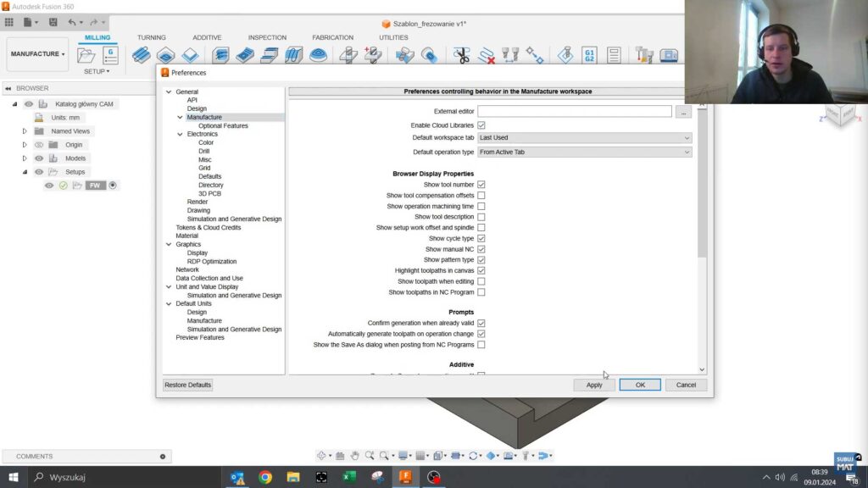Image resolution: width=868 pixels, height=488 pixels.
Task: Activate the Pan icon in the navigation bar
Action: tap(356, 455)
